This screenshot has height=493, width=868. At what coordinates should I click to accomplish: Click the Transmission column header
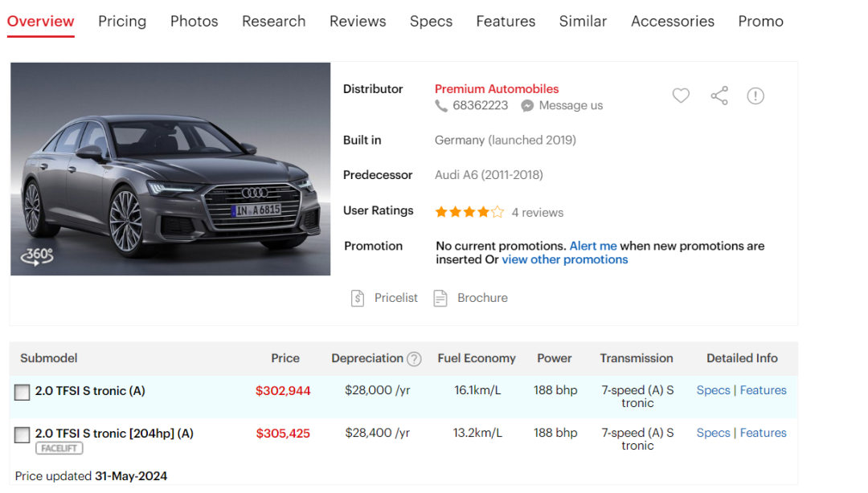(x=637, y=359)
